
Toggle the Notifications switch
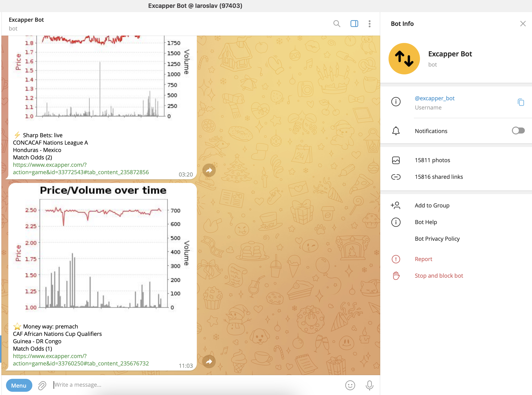point(518,131)
